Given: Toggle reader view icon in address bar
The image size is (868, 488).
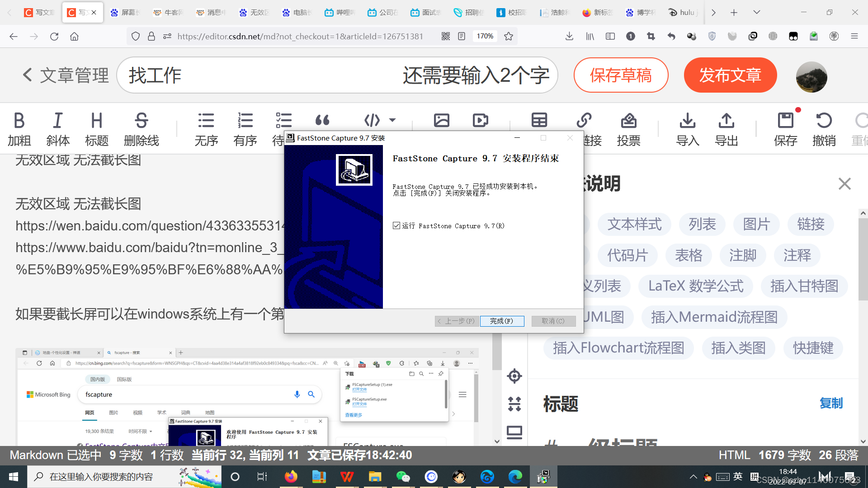Looking at the screenshot, I should [x=462, y=36].
